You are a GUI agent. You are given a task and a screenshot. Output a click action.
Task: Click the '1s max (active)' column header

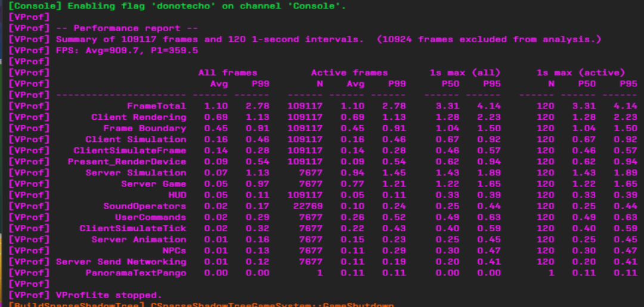pyautogui.click(x=581, y=73)
